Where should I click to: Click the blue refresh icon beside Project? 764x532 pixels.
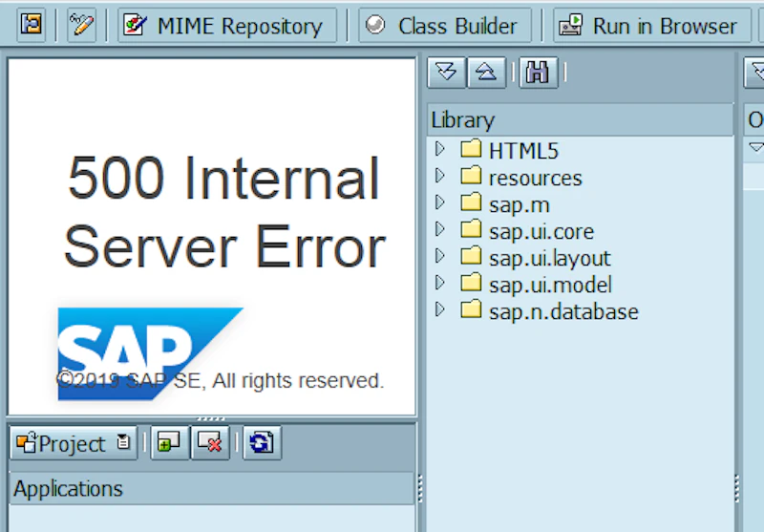262,443
